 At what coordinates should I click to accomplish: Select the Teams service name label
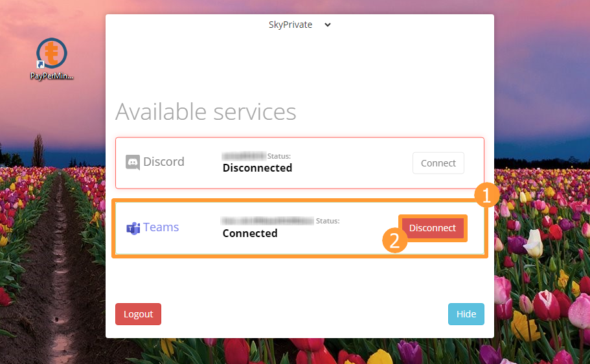(161, 227)
